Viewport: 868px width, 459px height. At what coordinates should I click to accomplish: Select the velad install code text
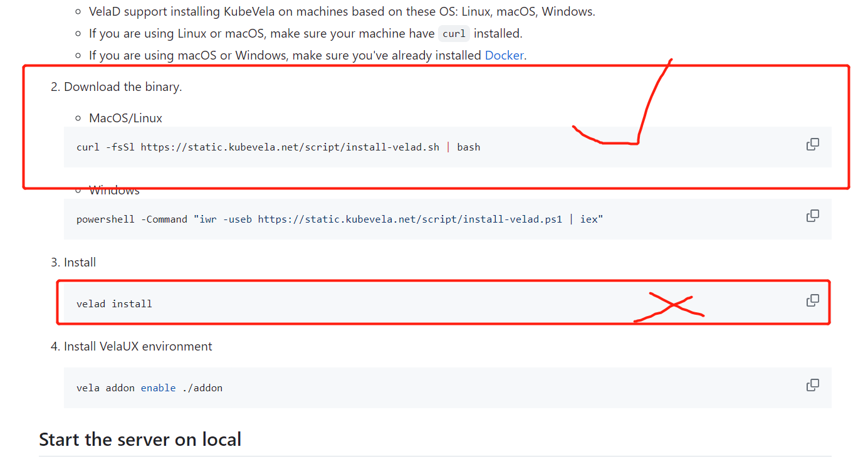(x=114, y=303)
